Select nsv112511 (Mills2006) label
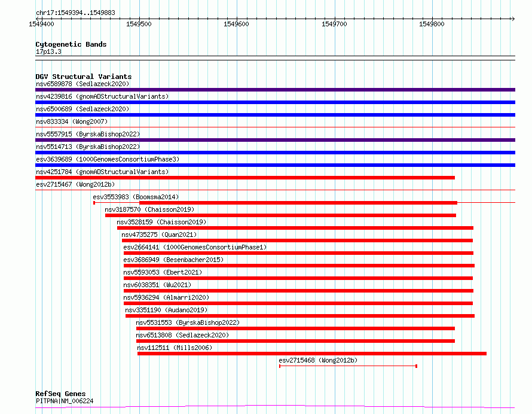This screenshot has width=532, height=414. point(175,348)
